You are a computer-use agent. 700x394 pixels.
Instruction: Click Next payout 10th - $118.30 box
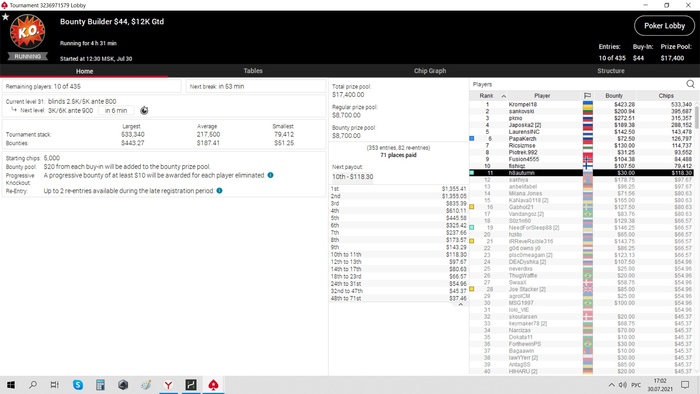(352, 177)
